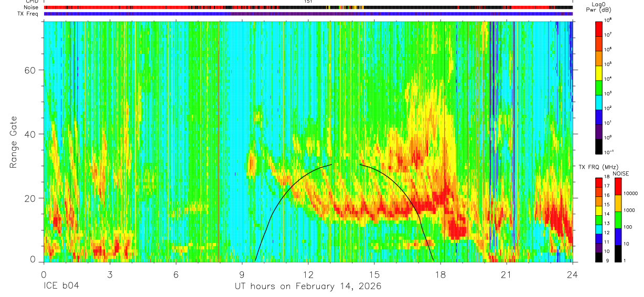644x297 pixels.
Task: Click the TX Freq indicator strip above the plot
Action: [x=308, y=14]
